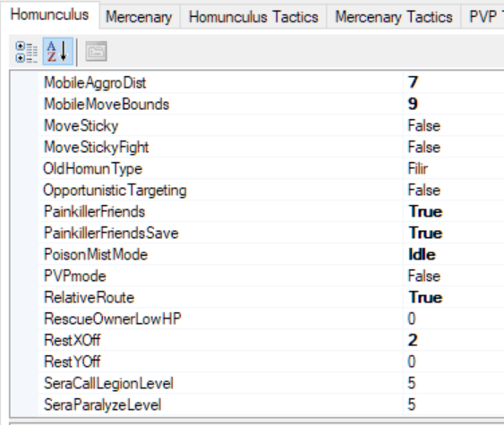The height and width of the screenshot is (425, 504).
Task: Open the Property Pages icon
Action: coord(96,51)
